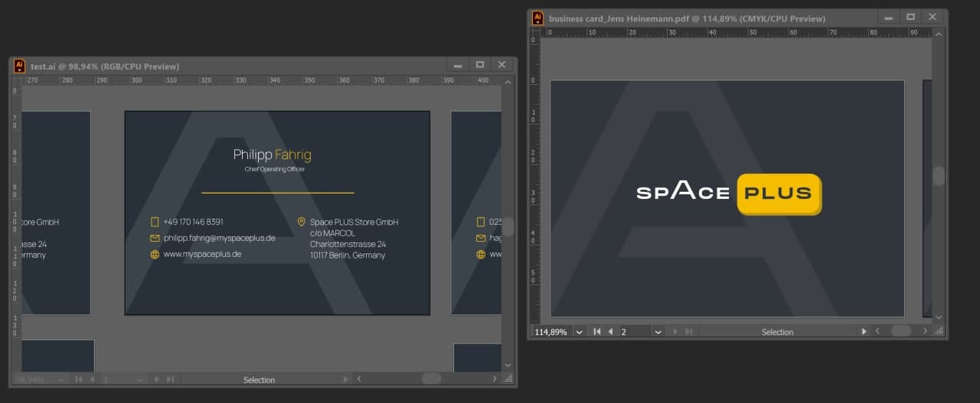Viewport: 980px width, 403px height.
Task: Click ruler origin corner in PDF window
Action: tap(534, 33)
